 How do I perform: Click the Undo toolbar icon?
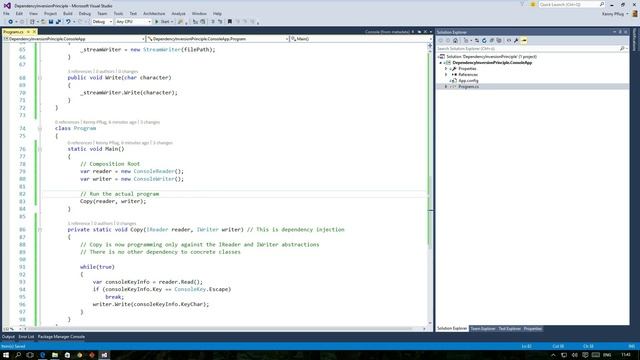coord(68,22)
